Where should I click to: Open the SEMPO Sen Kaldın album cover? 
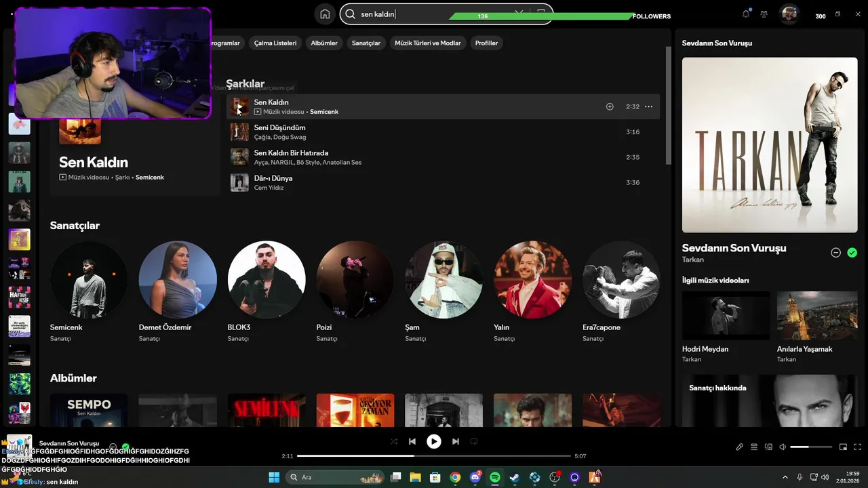coord(89,410)
